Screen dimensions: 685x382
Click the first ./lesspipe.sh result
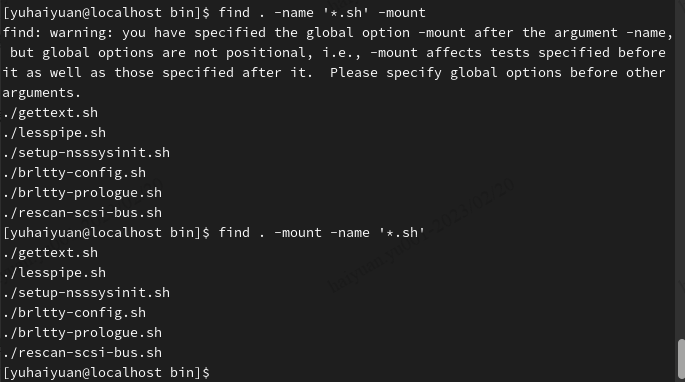(54, 133)
